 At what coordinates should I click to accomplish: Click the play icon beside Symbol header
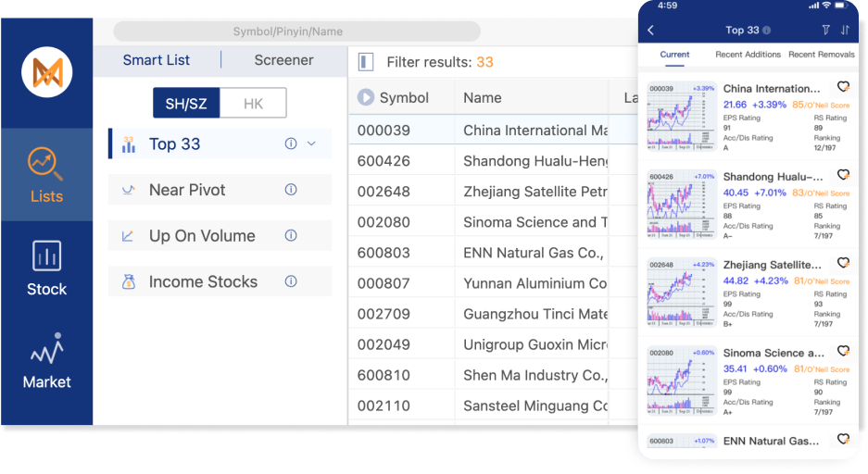pos(366,97)
